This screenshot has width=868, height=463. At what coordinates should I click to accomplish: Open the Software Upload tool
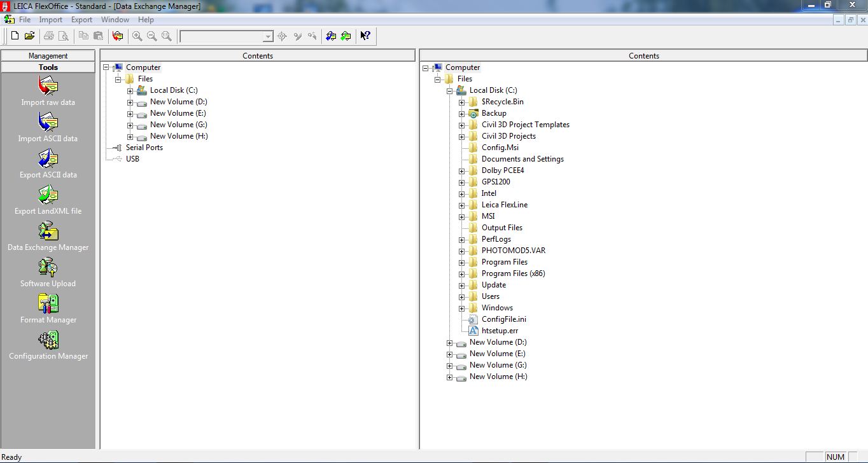(x=48, y=272)
